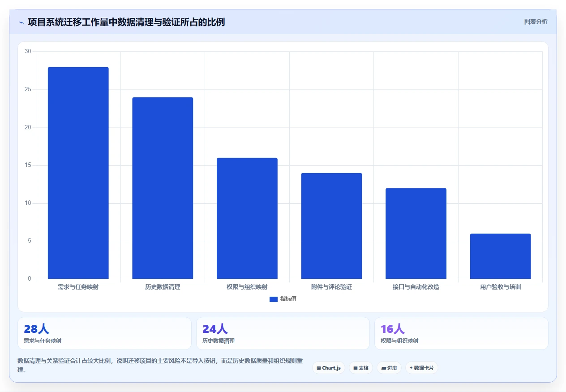This screenshot has height=392, width=566.
Task: Click the 24人 value text
Action: point(215,329)
